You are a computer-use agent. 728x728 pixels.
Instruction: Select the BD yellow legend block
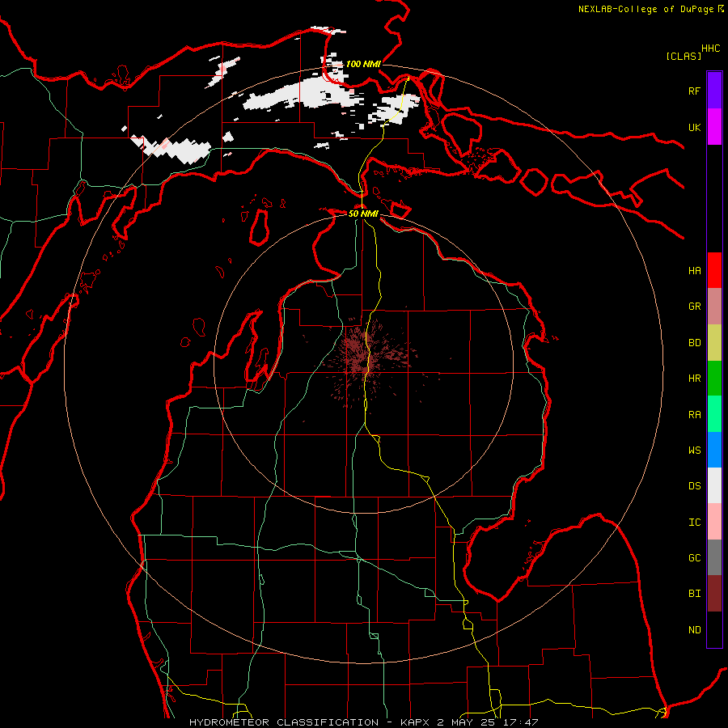click(x=714, y=342)
